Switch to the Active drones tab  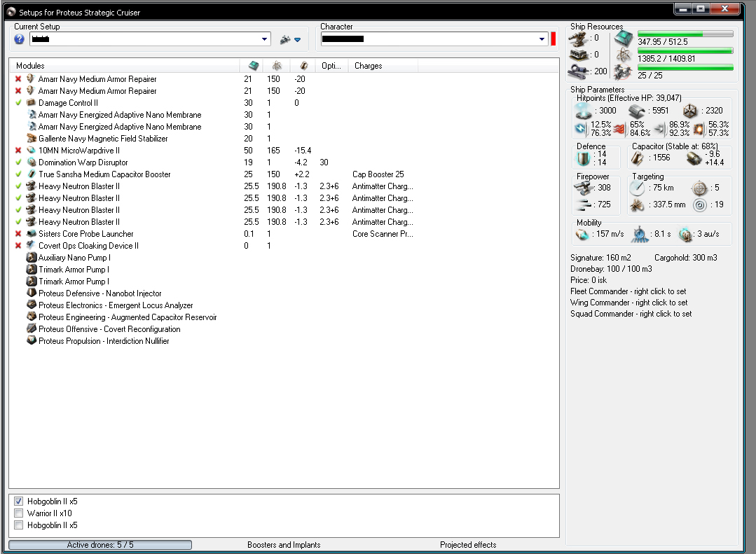pyautogui.click(x=100, y=545)
